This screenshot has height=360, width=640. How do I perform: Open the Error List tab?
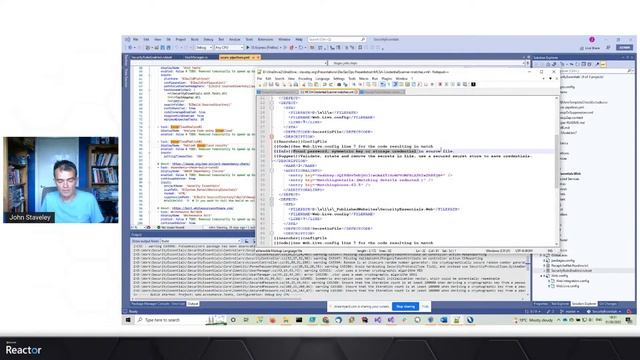pos(178,304)
